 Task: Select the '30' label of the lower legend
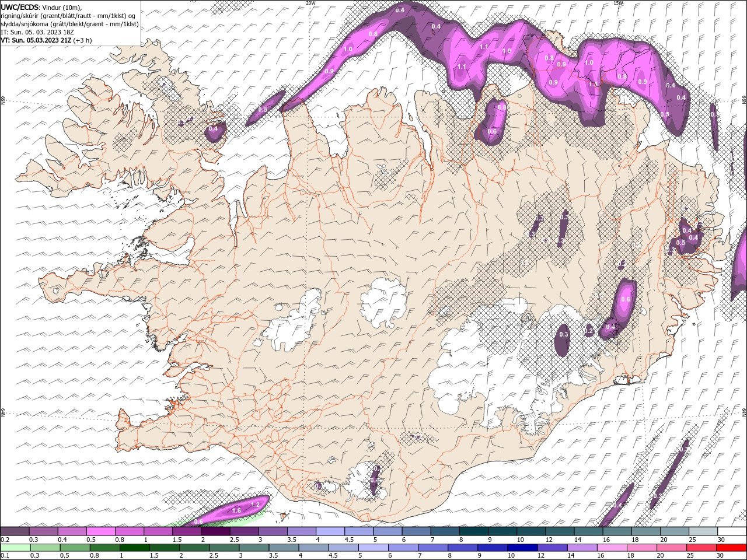(721, 556)
